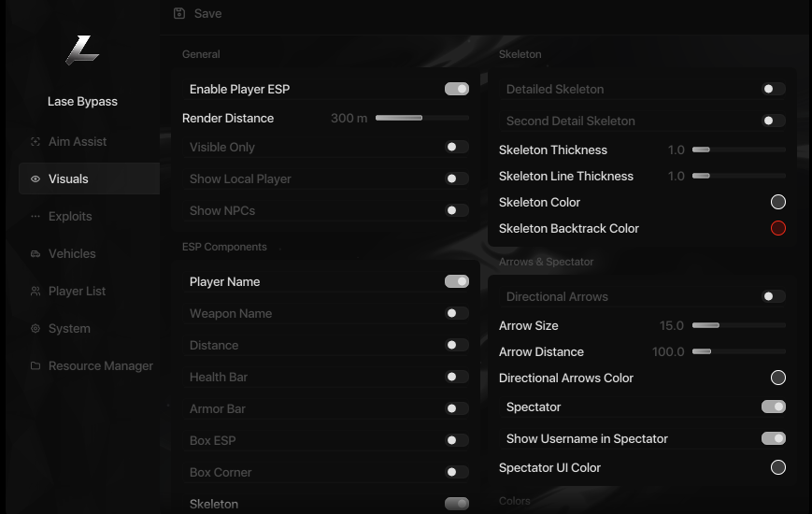
Task: Enable the Detailed Skeleton toggle
Action: pyautogui.click(x=774, y=89)
